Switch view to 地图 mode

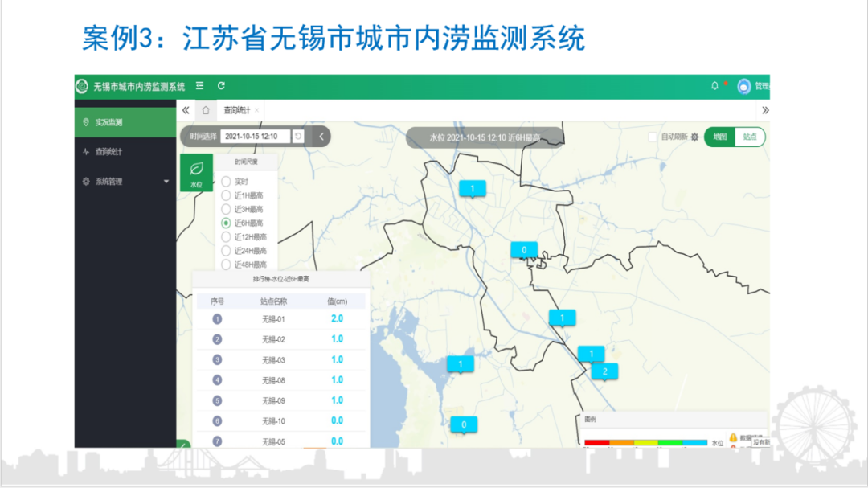point(719,137)
